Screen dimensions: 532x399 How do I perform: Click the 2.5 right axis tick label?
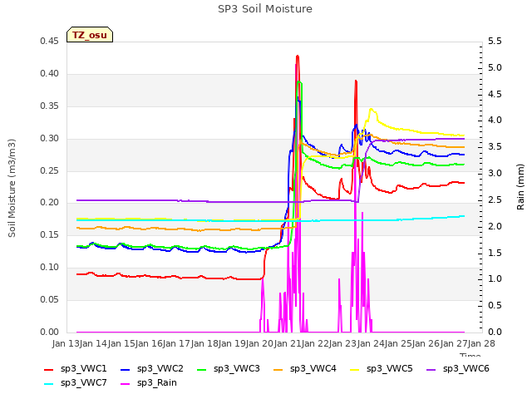pos(495,199)
